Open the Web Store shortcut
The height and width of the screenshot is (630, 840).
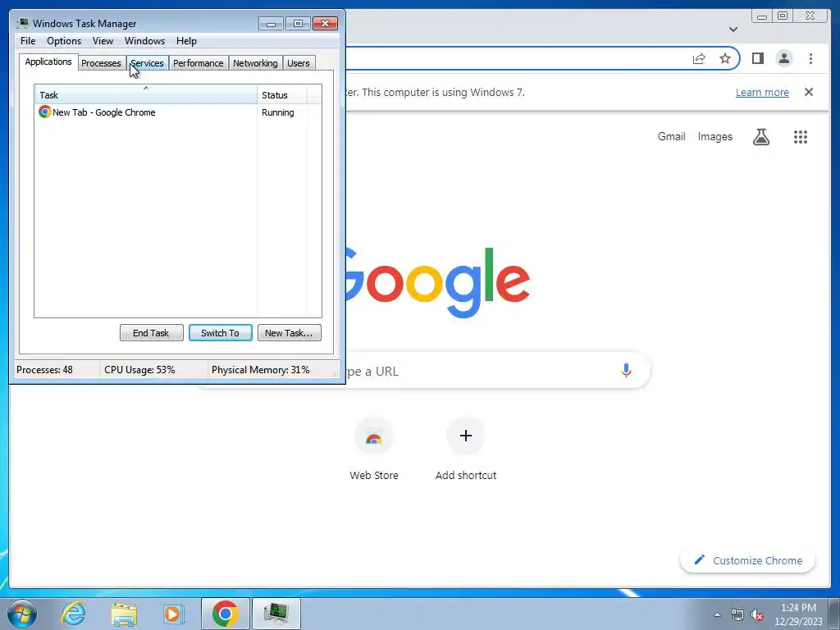(374, 449)
